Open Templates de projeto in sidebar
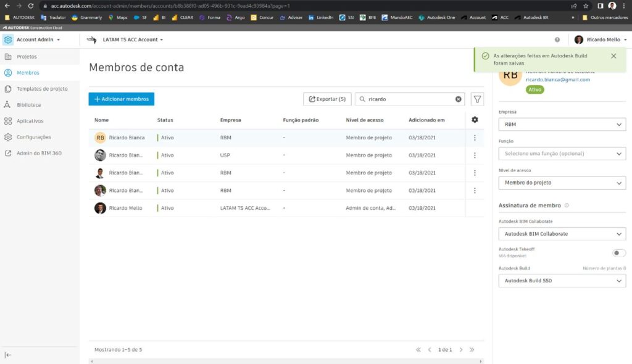This screenshot has height=364, width=632. [x=42, y=89]
